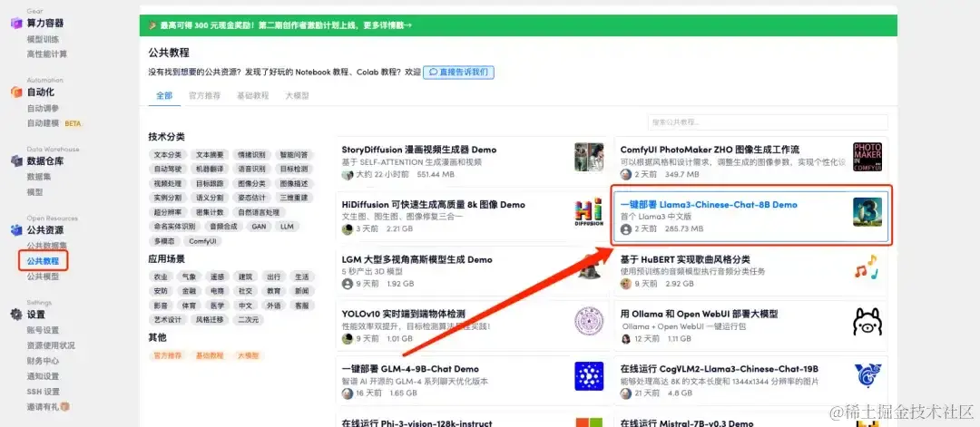980x427 pixels.
Task: Click the 算力容器 cube icon
Action: point(16,23)
